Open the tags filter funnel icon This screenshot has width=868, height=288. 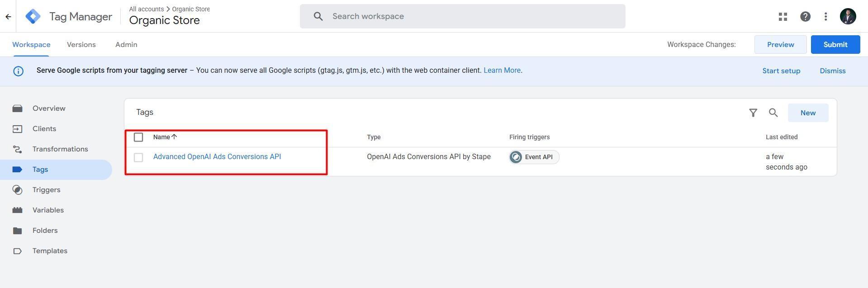coord(753,113)
